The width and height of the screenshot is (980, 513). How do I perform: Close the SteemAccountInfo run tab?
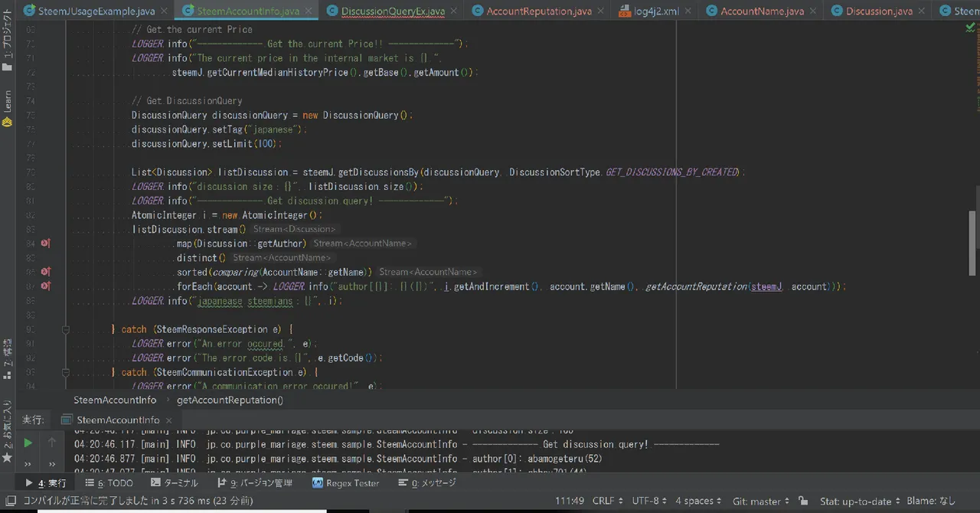coord(169,420)
